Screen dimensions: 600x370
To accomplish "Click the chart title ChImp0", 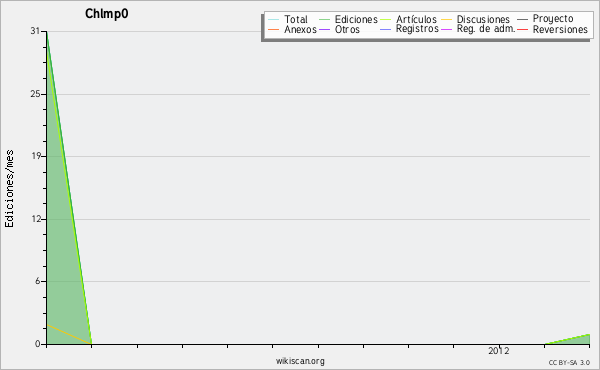I will [x=106, y=14].
